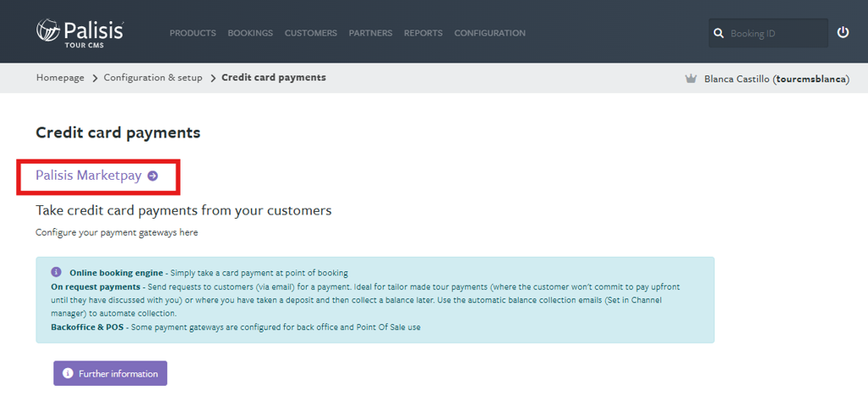The image size is (868, 407).
Task: Open the Bookings menu
Action: pyautogui.click(x=250, y=33)
